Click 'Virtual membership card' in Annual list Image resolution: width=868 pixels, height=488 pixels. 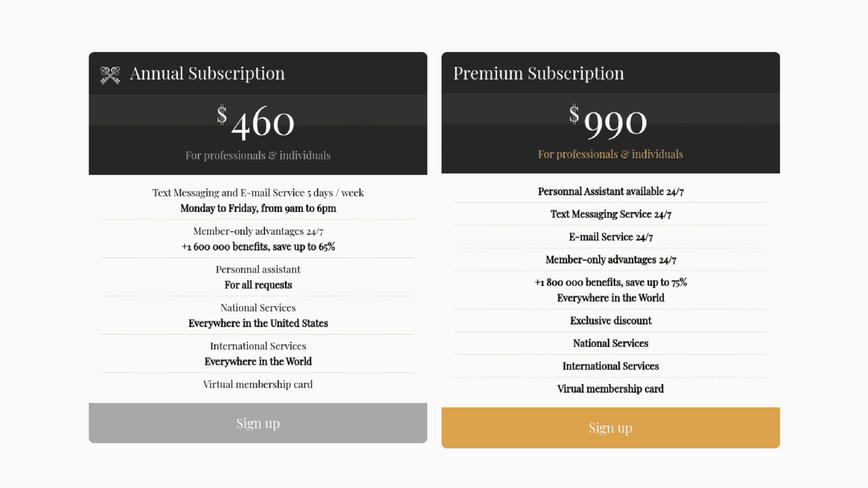tap(258, 385)
